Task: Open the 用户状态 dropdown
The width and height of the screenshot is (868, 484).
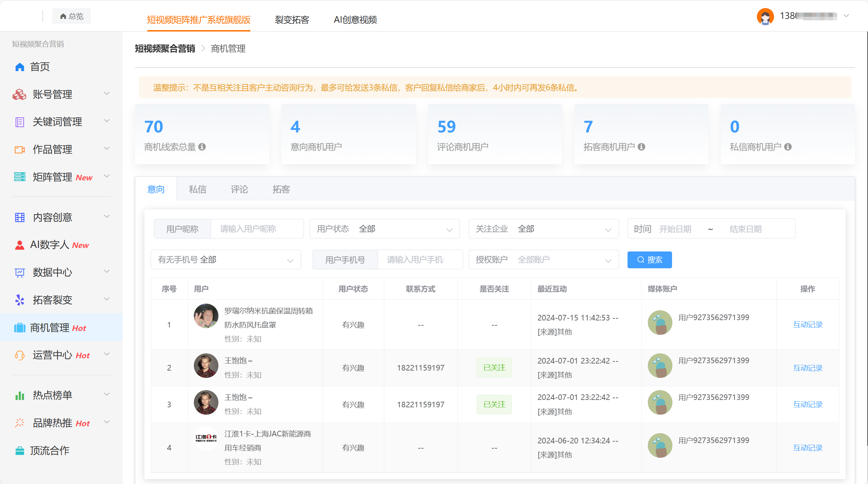Action: coord(385,229)
